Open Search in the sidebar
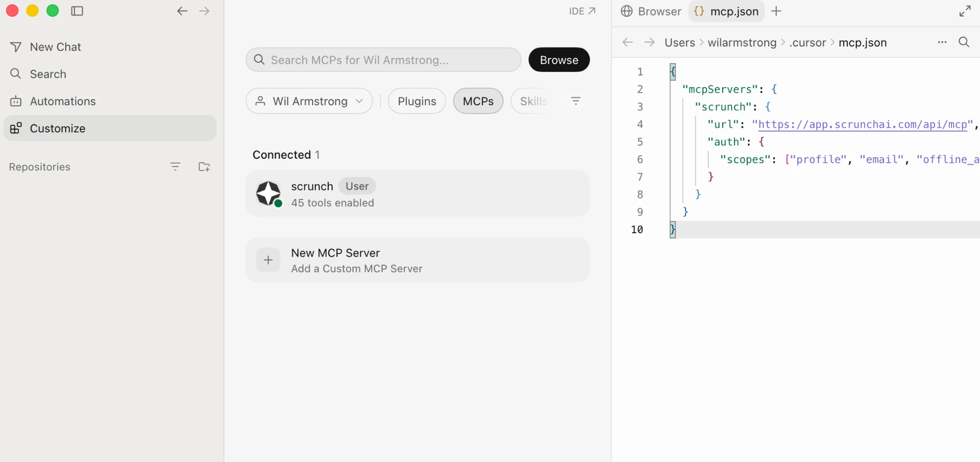Image resolution: width=980 pixels, height=462 pixels. [x=110, y=74]
